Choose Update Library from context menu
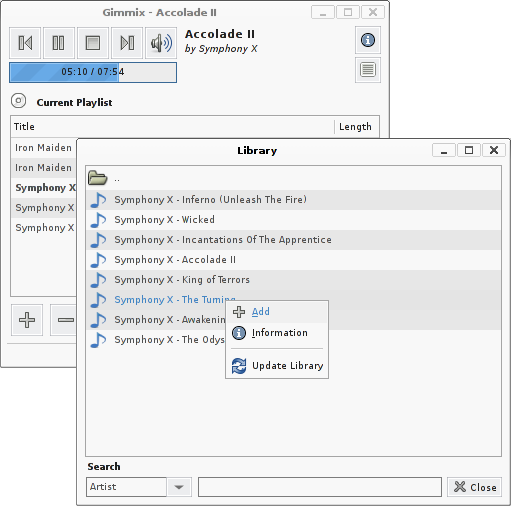Image resolution: width=511 pixels, height=506 pixels. click(277, 366)
